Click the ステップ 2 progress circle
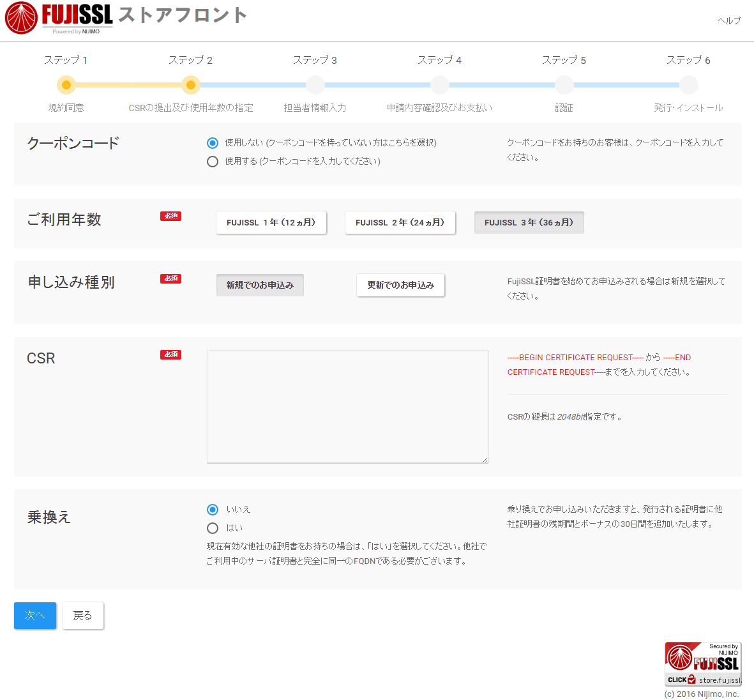 [191, 85]
